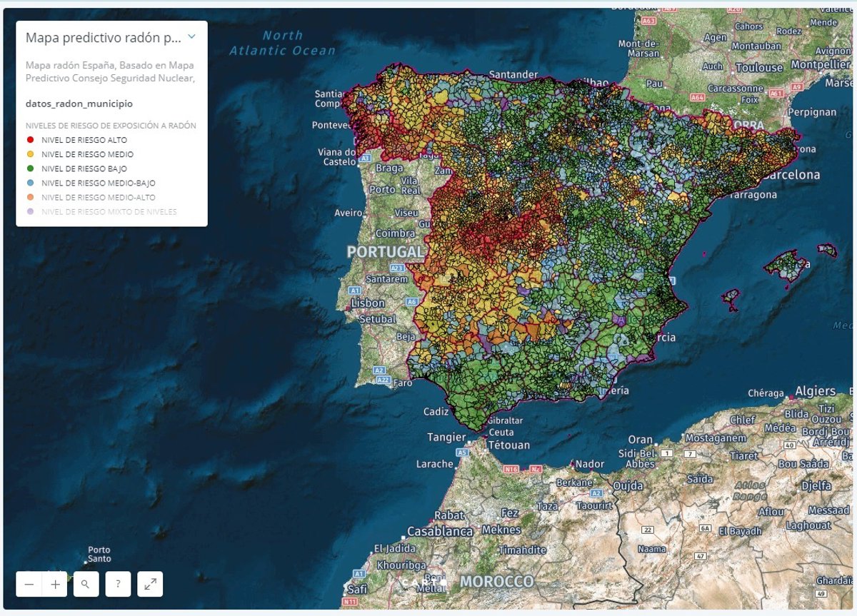Screen dimensions: 857x616
Task: Click the PORTUGAL country label
Action: click(x=385, y=253)
